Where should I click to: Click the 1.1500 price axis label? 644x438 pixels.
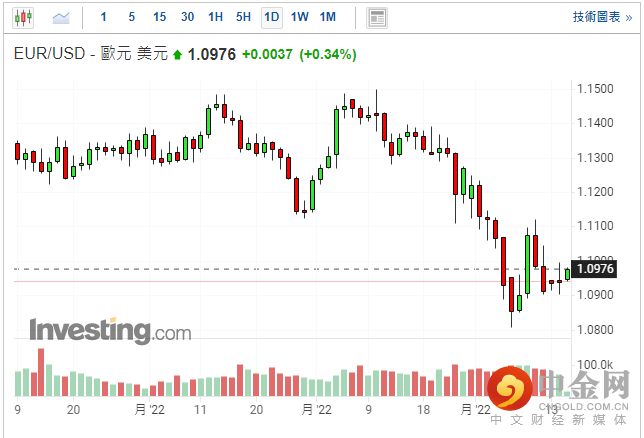tap(595, 89)
